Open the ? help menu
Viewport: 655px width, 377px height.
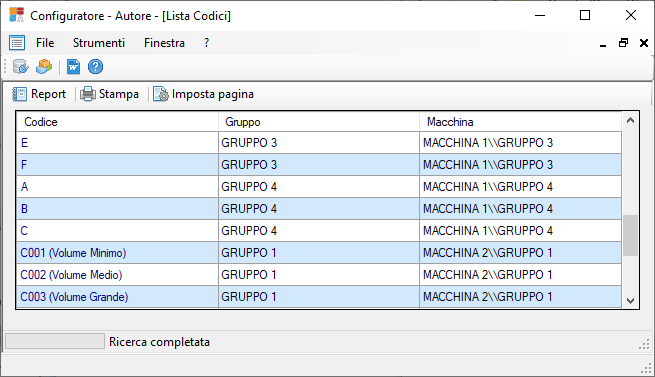206,43
